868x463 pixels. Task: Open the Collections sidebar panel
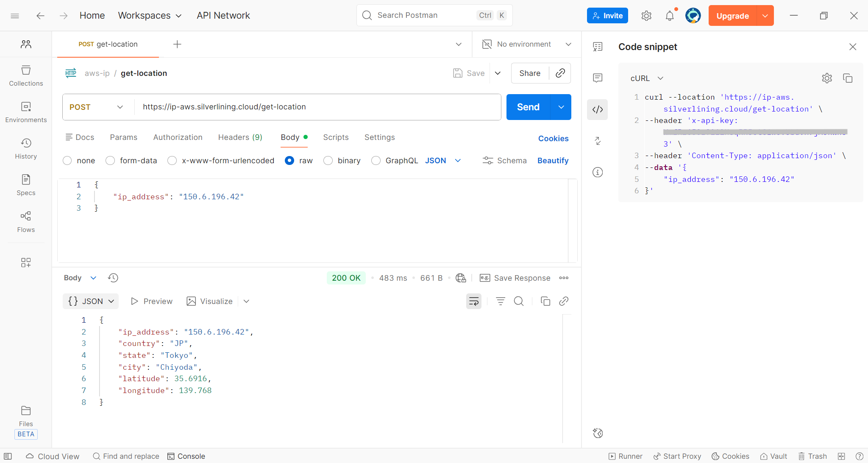pos(26,76)
